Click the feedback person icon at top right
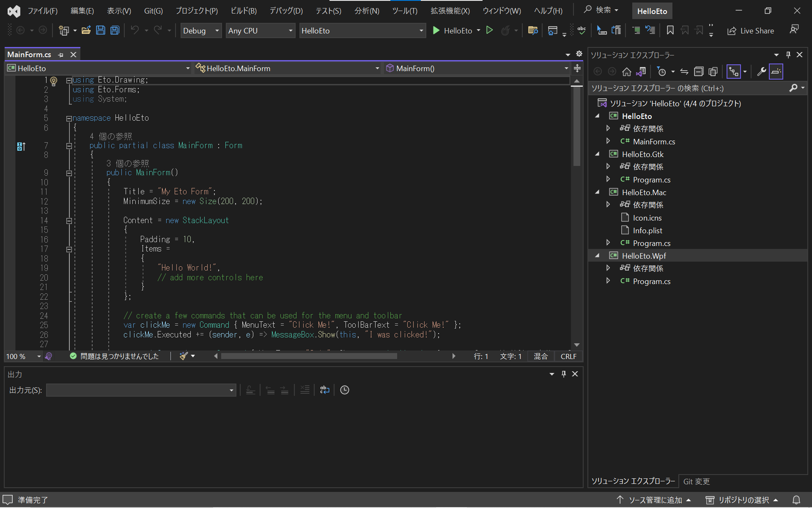Image resolution: width=812 pixels, height=508 pixels. 794,29
